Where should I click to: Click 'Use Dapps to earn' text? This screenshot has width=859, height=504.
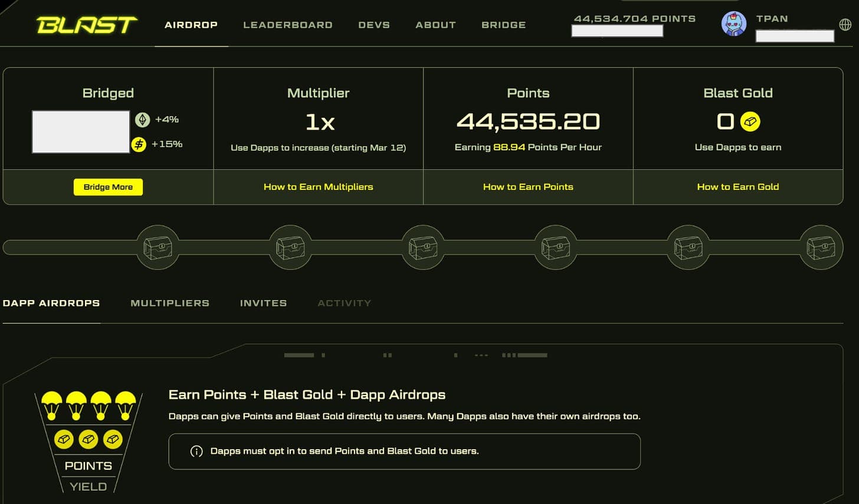pos(738,147)
